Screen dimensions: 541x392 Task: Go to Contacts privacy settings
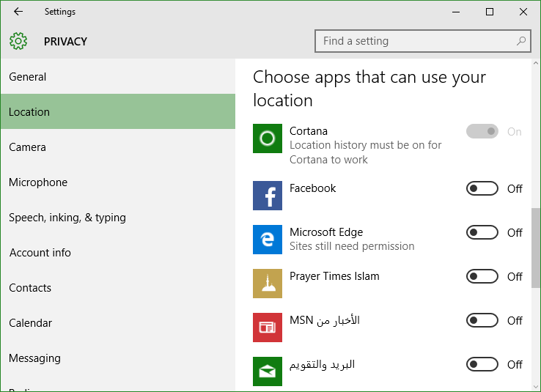click(x=117, y=287)
